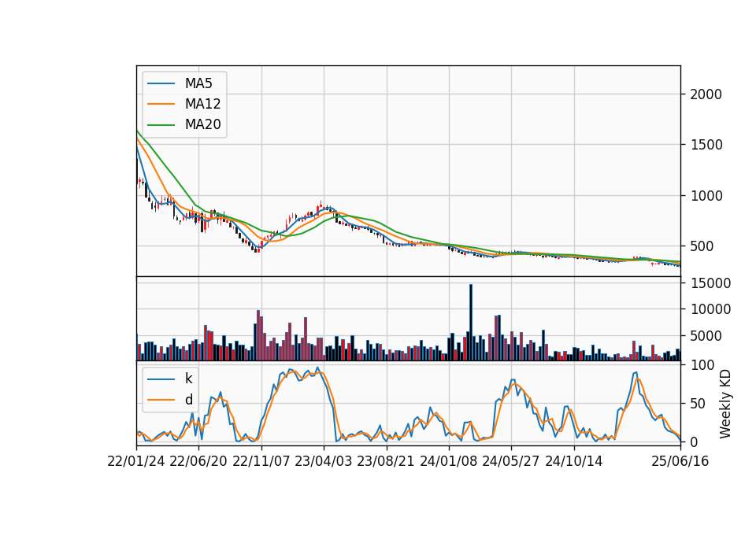Click the 1500 price axis label
The width and height of the screenshot is (756, 543).
pos(706,145)
